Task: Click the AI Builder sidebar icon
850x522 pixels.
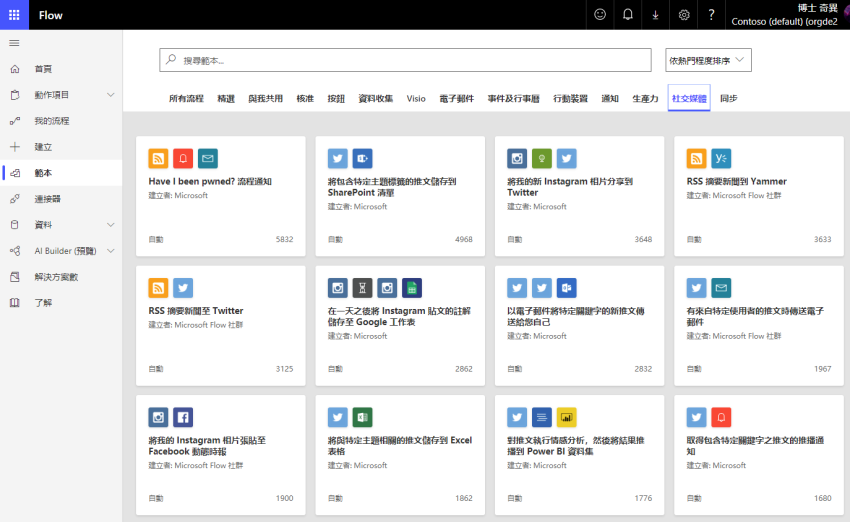Action: coord(15,251)
